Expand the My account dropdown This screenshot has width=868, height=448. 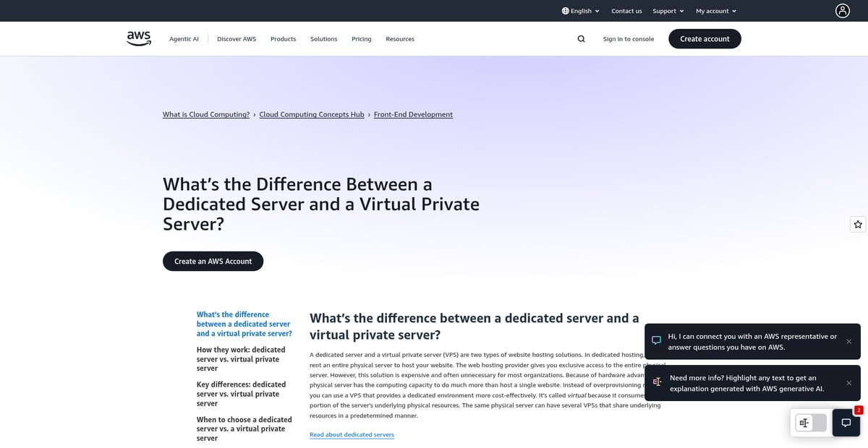tap(716, 11)
